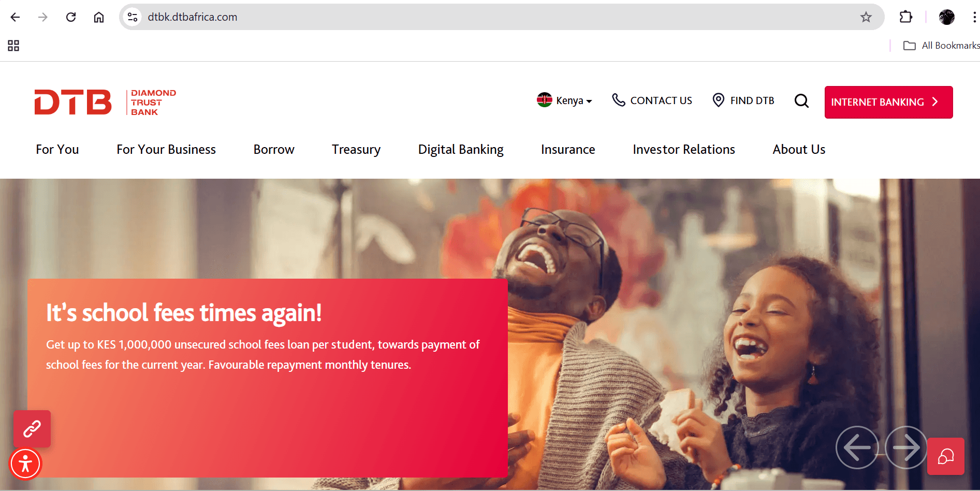Open the accessibility options icon
The width and height of the screenshot is (980, 491).
[25, 464]
